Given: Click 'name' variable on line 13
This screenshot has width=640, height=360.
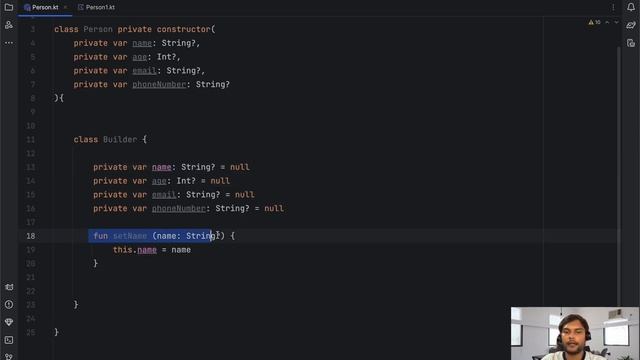Looking at the screenshot, I should click(162, 167).
